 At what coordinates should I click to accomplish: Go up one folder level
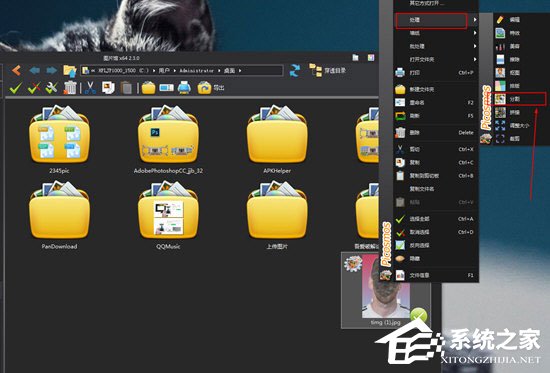tap(70, 71)
